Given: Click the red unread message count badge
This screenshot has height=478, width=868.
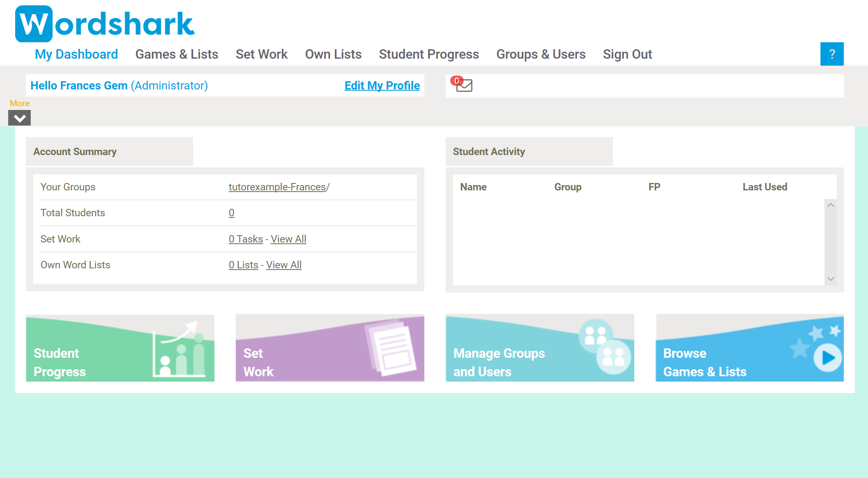Looking at the screenshot, I should point(456,80).
